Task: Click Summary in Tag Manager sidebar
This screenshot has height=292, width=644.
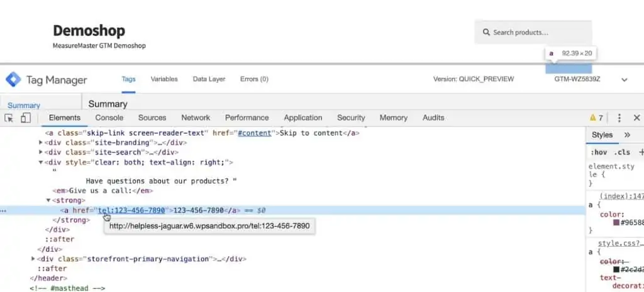Action: [24, 105]
